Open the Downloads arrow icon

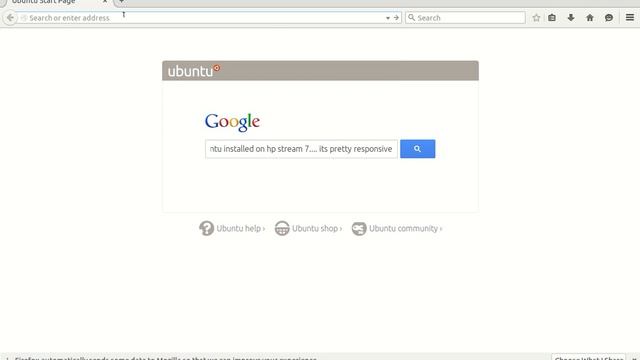(571, 18)
